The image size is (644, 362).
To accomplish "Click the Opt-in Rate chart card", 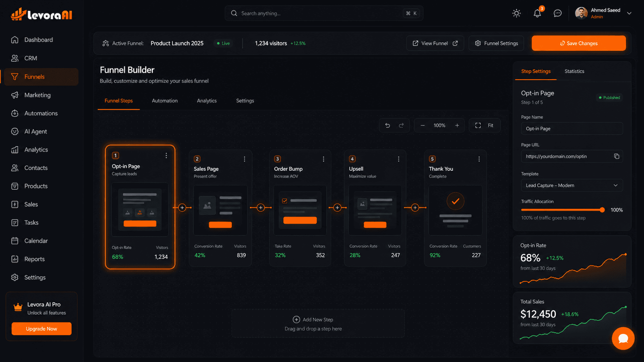I will (x=572, y=262).
